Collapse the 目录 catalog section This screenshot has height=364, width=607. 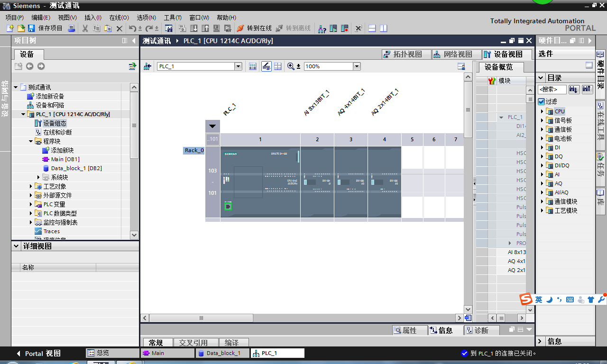tap(541, 78)
